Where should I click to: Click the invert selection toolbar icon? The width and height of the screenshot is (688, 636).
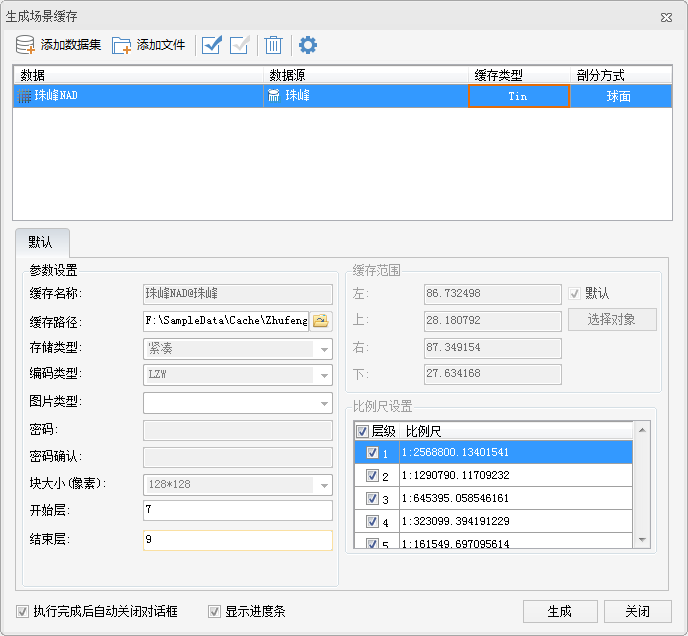click(x=239, y=45)
